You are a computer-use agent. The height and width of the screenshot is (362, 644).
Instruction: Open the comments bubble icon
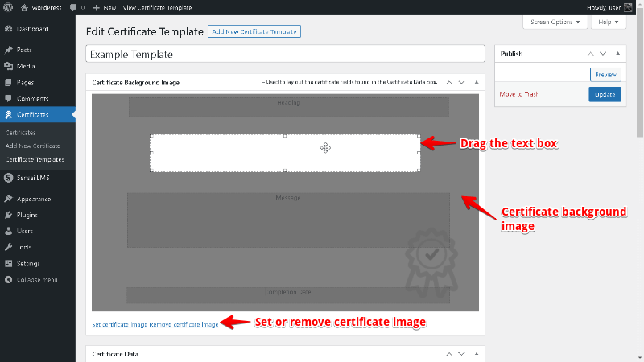coord(73,7)
